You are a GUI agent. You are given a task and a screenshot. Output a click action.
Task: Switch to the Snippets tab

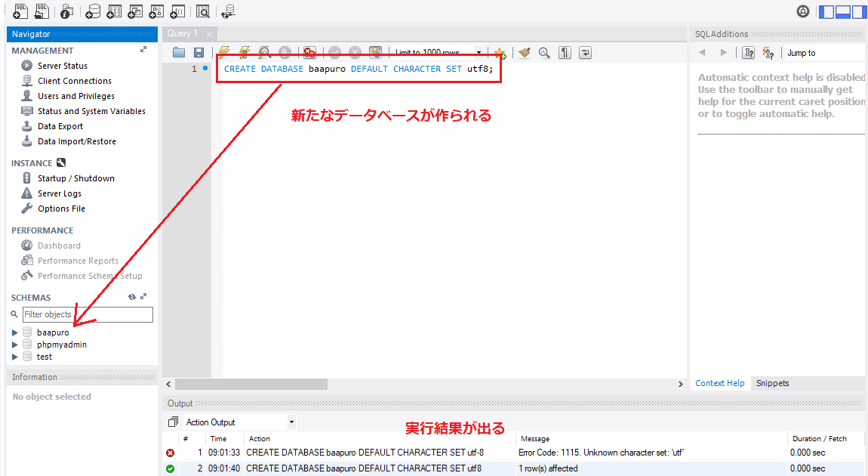(x=772, y=383)
